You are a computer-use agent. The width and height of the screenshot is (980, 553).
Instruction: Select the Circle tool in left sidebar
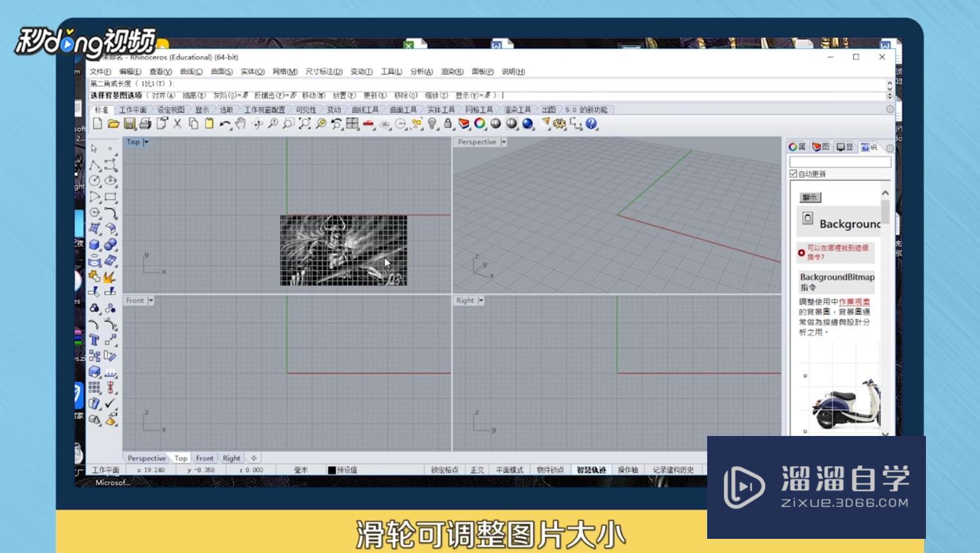pyautogui.click(x=95, y=181)
